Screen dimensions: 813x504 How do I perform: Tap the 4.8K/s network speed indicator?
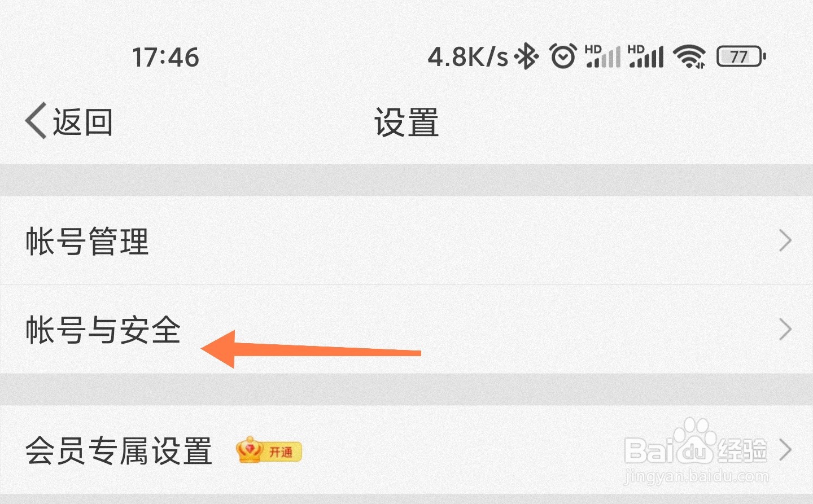(x=468, y=56)
